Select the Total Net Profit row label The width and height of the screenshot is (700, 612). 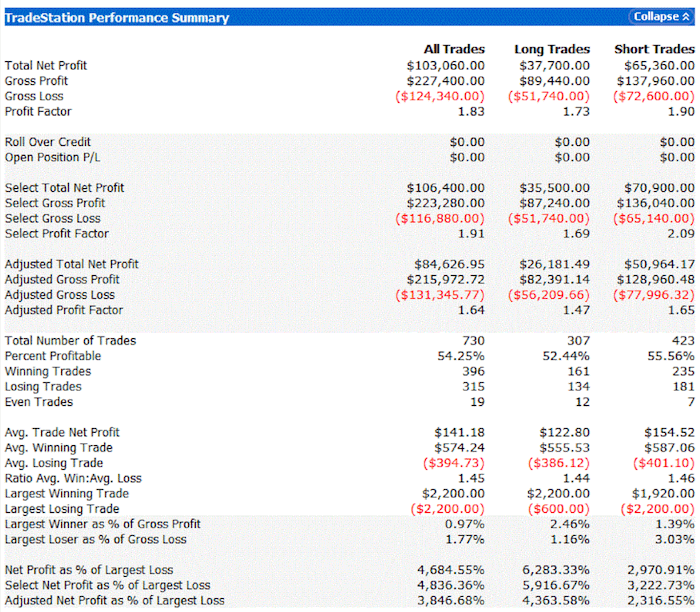[46, 66]
